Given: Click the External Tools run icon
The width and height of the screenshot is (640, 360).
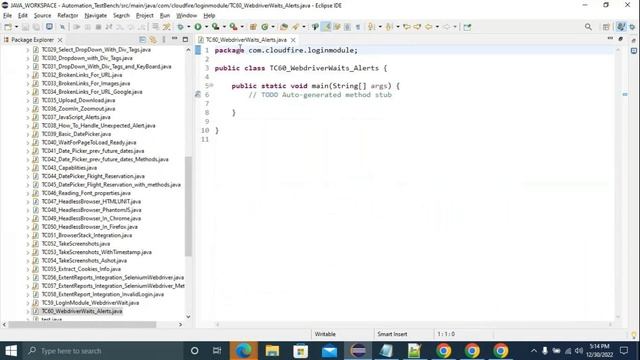Looking at the screenshot, I should pyautogui.click(x=233, y=27).
